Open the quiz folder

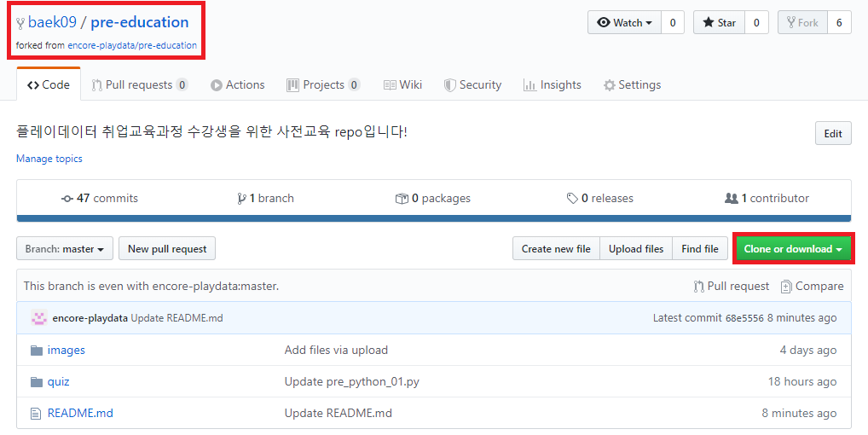[58, 381]
